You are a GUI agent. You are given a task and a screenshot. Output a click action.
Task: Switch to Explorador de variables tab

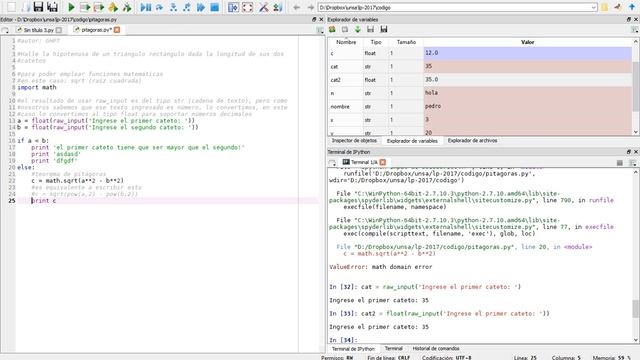pyautogui.click(x=412, y=141)
